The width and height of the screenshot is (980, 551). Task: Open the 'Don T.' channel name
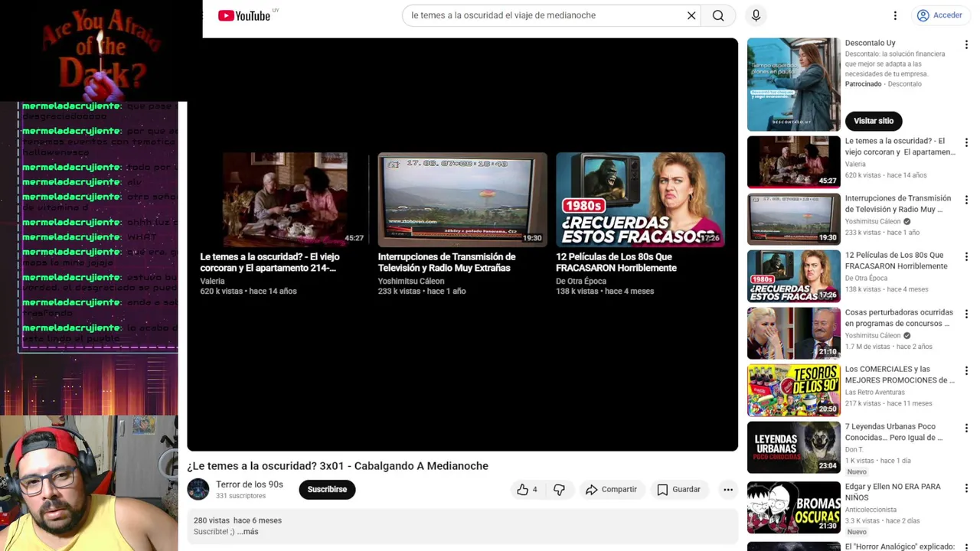[854, 450]
